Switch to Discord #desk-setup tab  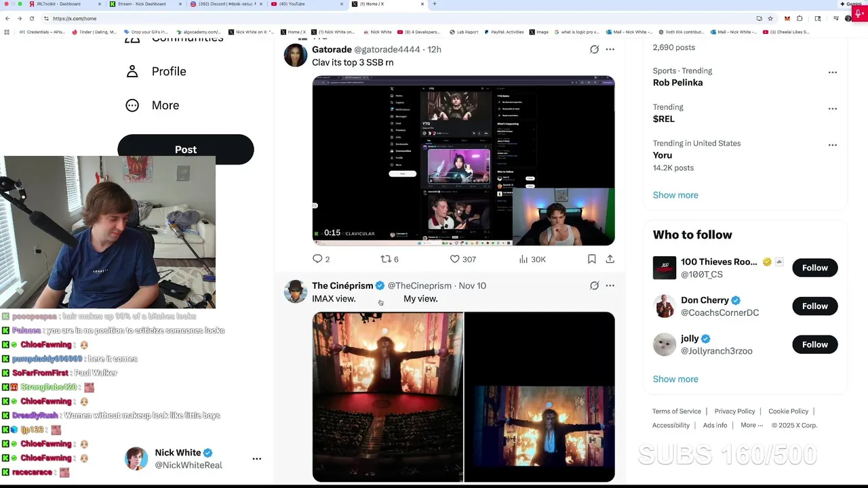[x=226, y=4]
